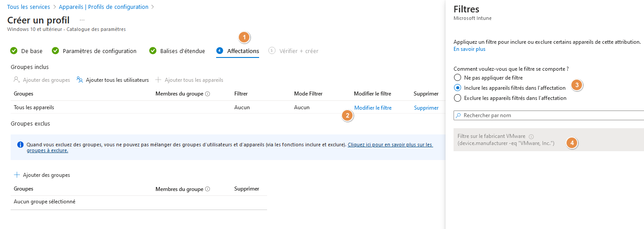Open Tous les services breadcrumb
The height and width of the screenshot is (229, 644).
[28, 7]
